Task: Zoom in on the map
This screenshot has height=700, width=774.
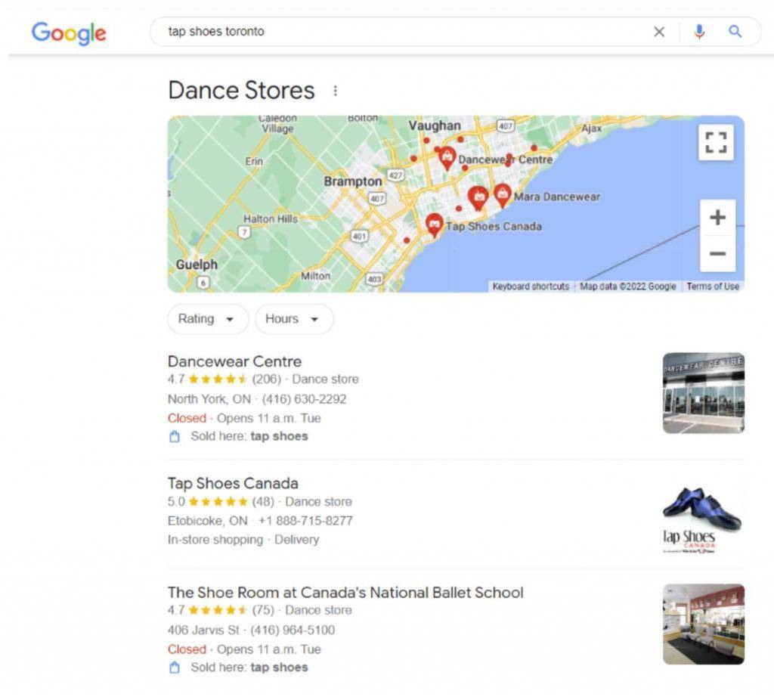Action: coord(717,218)
